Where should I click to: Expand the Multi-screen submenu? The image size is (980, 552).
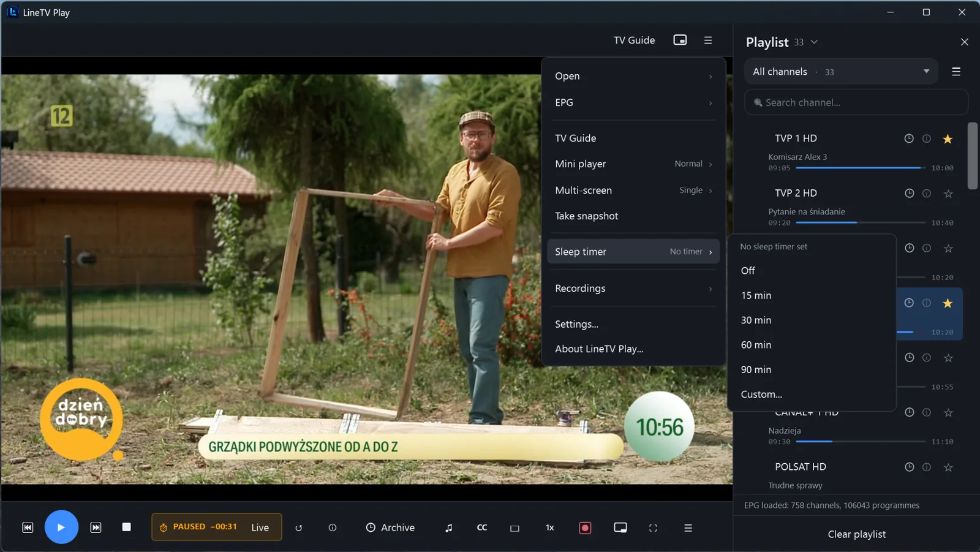pyautogui.click(x=633, y=190)
